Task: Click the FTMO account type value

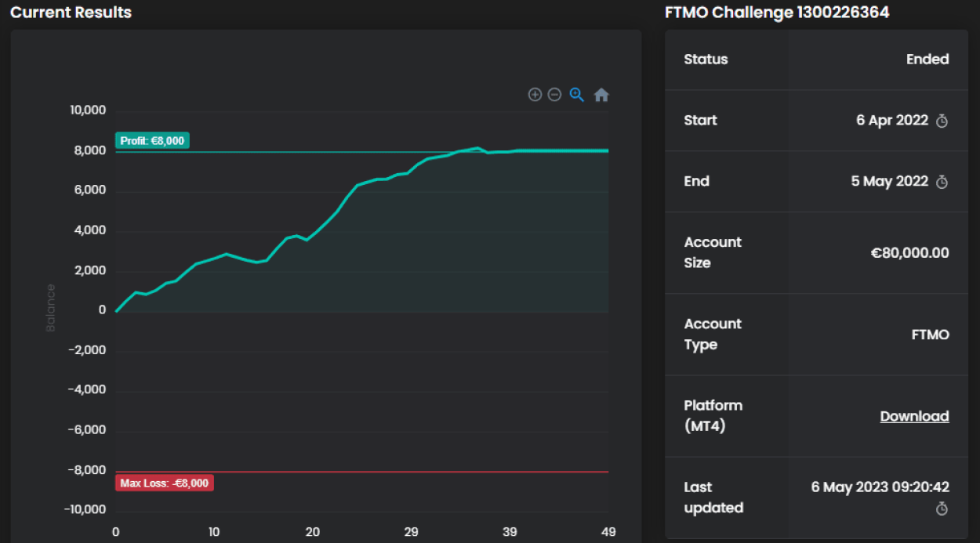Action: click(x=930, y=335)
